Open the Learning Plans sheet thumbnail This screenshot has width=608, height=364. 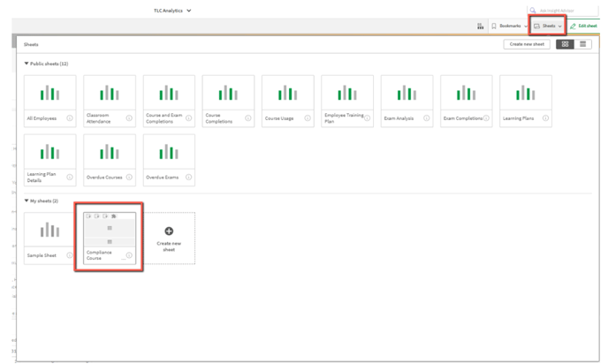[525, 93]
